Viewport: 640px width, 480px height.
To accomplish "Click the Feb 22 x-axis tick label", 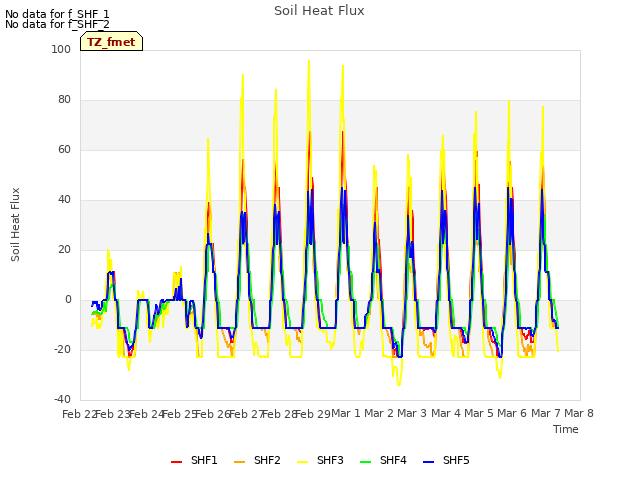I will pyautogui.click(x=80, y=414).
